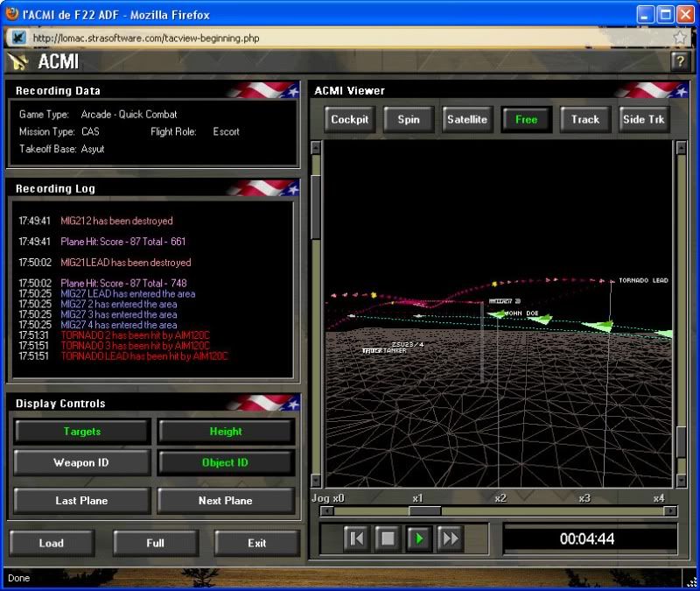Click the URL address field

pyautogui.click(x=350, y=38)
